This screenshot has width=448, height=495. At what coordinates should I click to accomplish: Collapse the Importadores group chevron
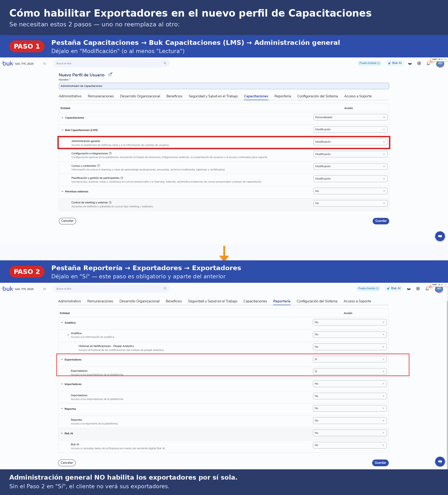coord(62,384)
